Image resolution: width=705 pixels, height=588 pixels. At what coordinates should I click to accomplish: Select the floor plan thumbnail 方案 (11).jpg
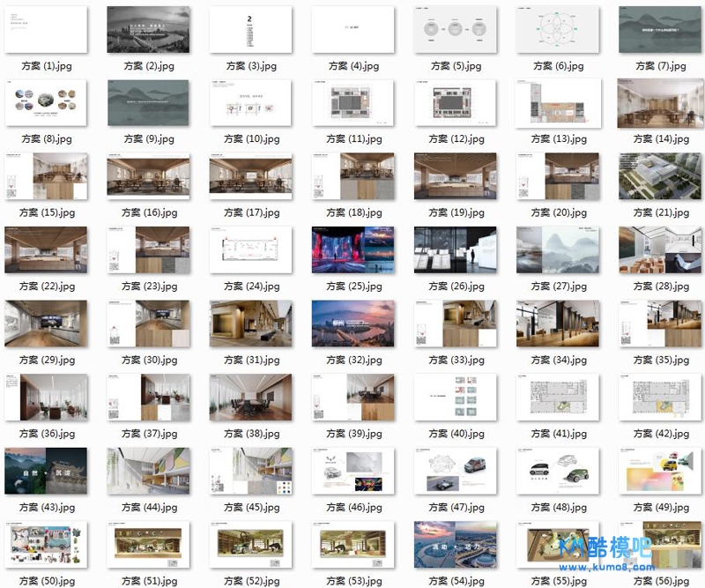(x=352, y=103)
